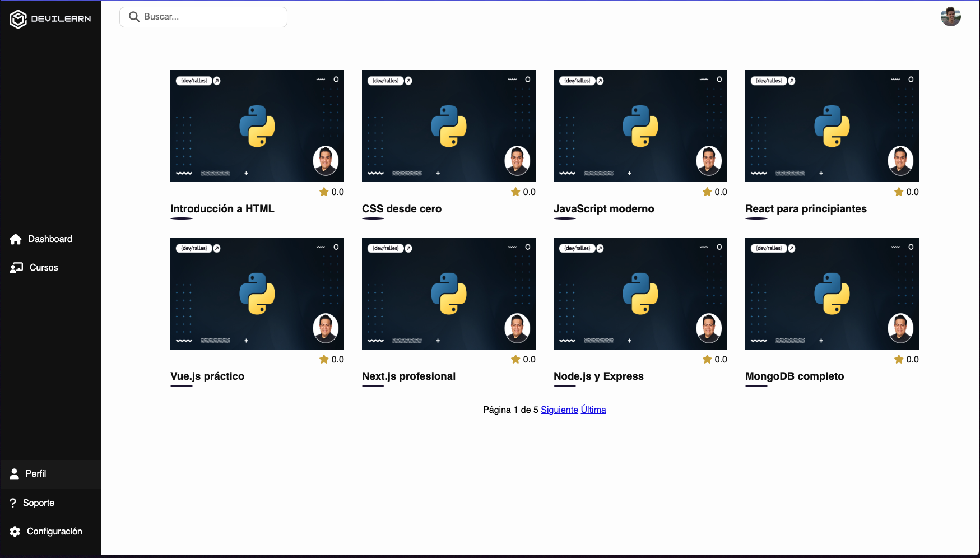Jump to the last page via Última
Screen dimensions: 980x558
[593, 410]
